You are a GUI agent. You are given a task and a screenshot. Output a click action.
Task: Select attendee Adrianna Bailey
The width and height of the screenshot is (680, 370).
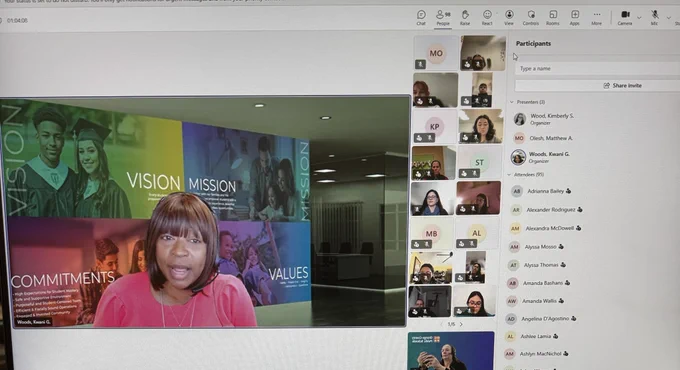546,191
